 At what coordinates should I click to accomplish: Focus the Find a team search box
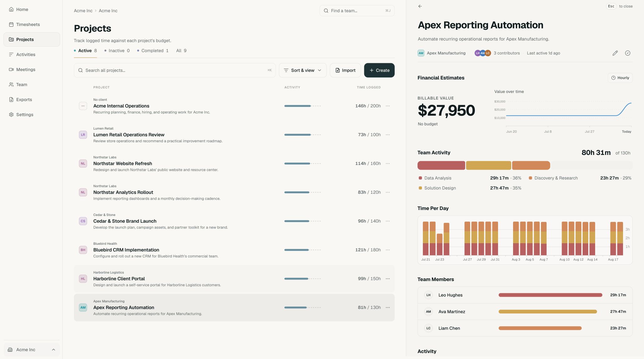click(357, 11)
